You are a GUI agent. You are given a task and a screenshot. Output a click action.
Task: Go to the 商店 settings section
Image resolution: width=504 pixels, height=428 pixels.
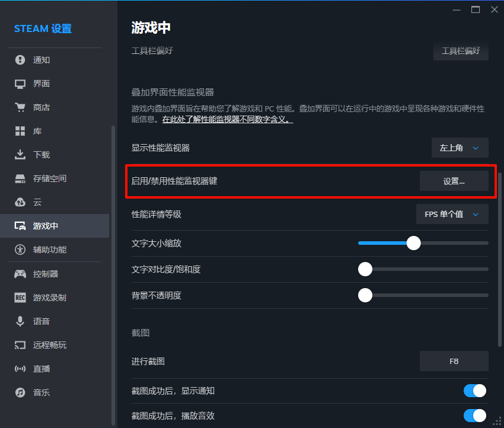click(55, 107)
